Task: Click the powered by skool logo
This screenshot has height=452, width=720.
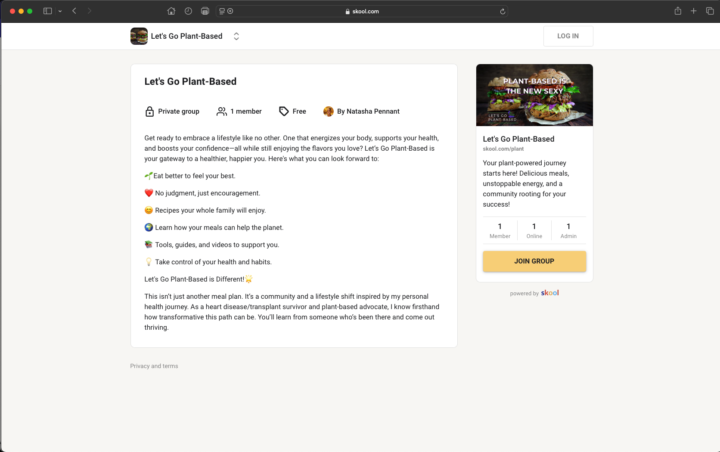Action: pyautogui.click(x=550, y=293)
